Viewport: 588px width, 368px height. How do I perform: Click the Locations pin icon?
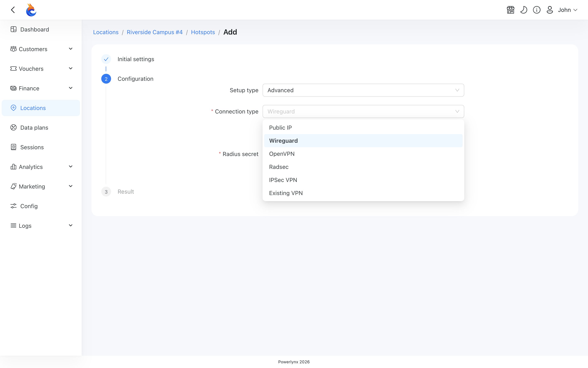tap(14, 108)
